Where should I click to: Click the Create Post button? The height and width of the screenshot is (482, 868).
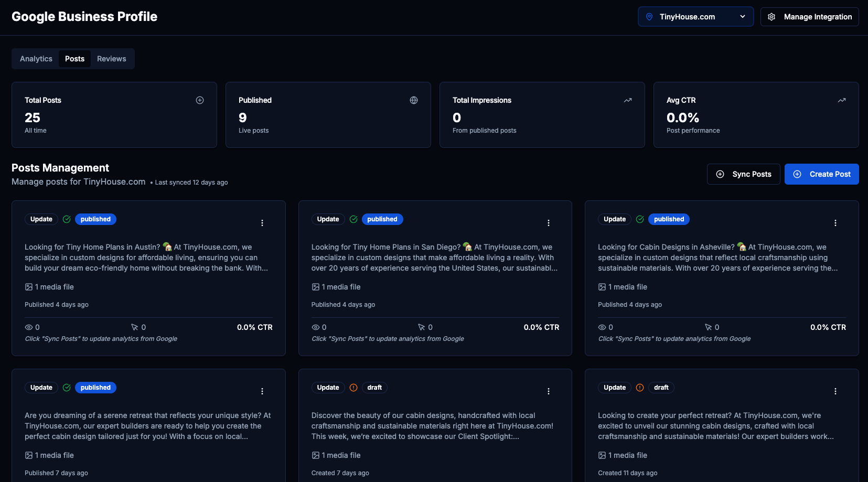822,174
